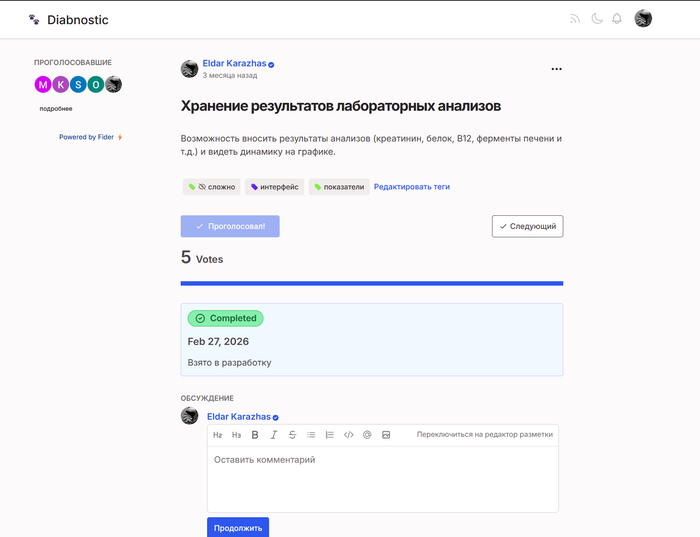Open the Diabnostic home logo

34,20
